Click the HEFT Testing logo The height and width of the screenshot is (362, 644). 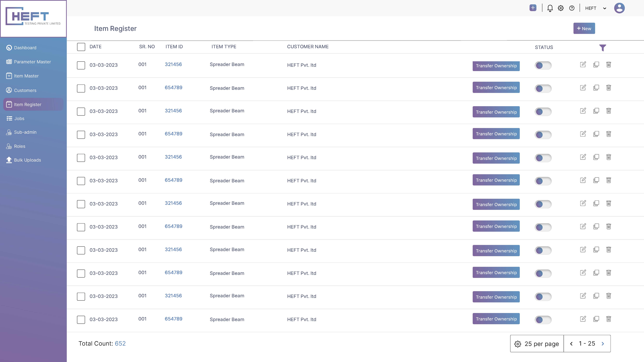[x=33, y=17]
